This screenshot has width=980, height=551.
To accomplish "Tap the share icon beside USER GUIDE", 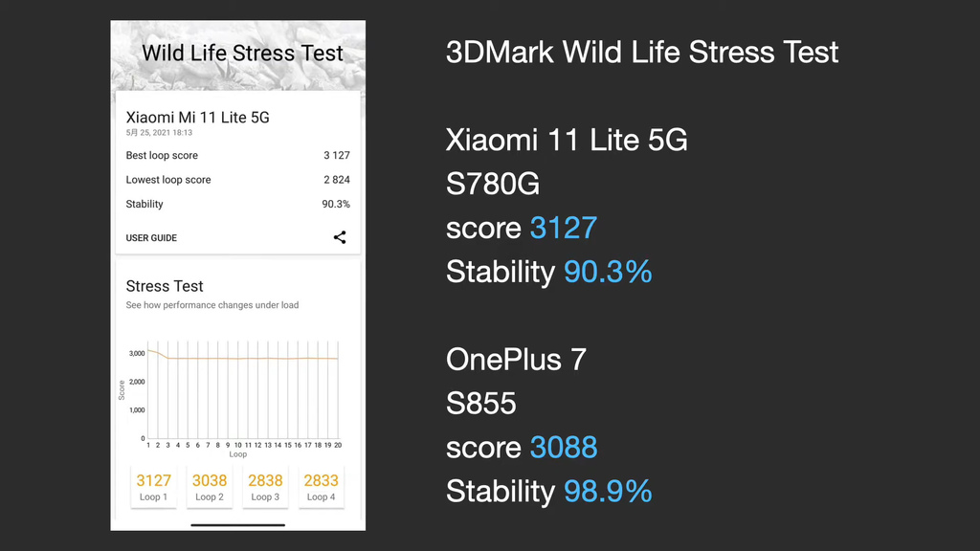I will 340,237.
